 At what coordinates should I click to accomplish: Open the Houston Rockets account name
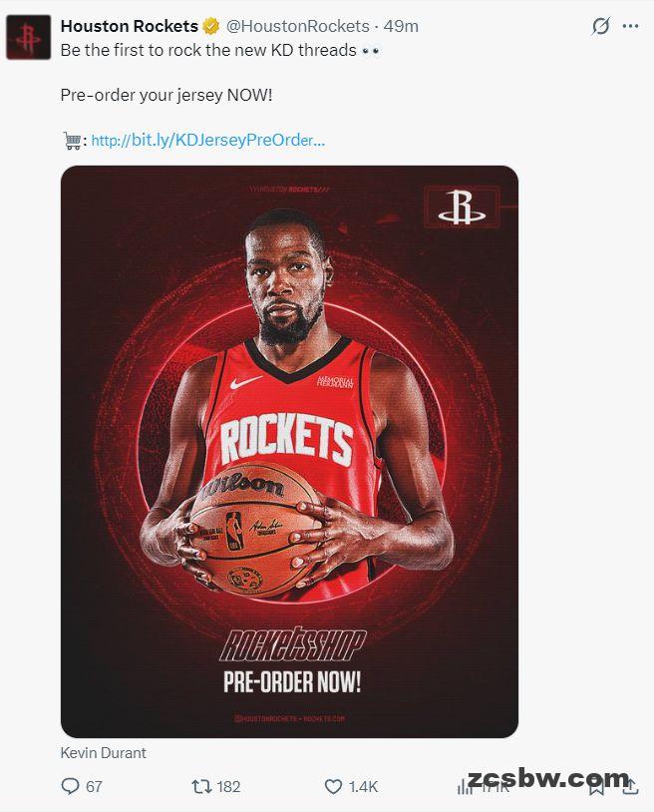coord(130,26)
